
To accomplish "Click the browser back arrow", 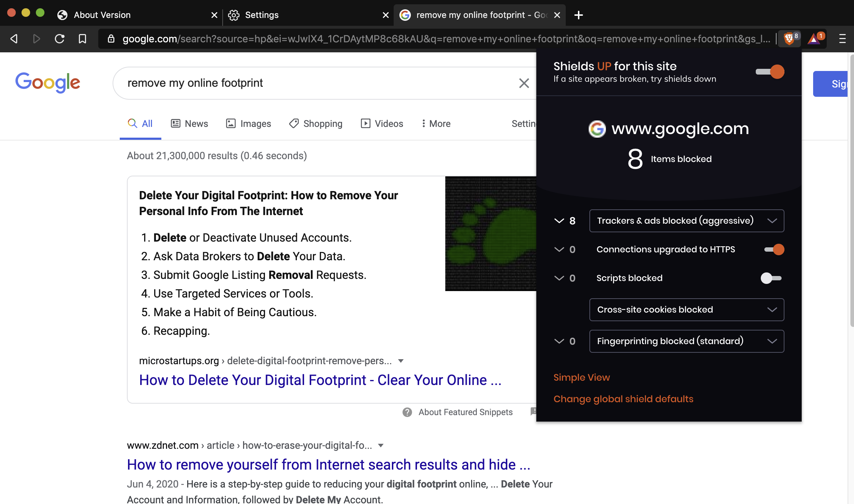I will (x=14, y=39).
